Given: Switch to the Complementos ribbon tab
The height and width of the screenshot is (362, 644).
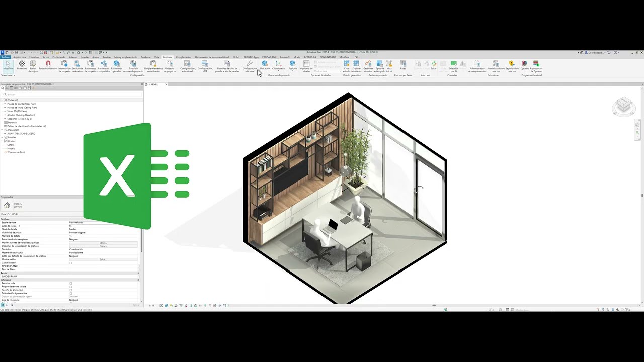Looking at the screenshot, I should pos(184,57).
